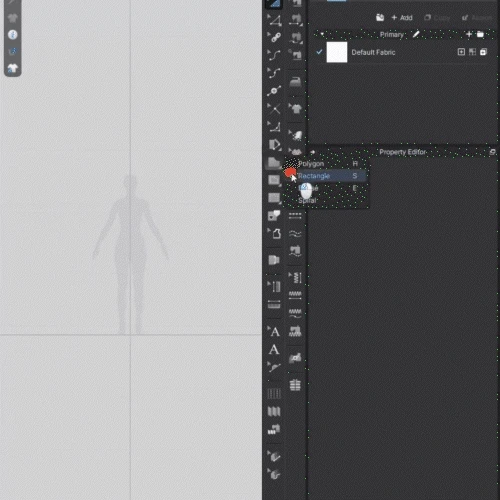500x500 pixels.
Task: Select the plain A annotation tool
Action: click(x=274, y=349)
